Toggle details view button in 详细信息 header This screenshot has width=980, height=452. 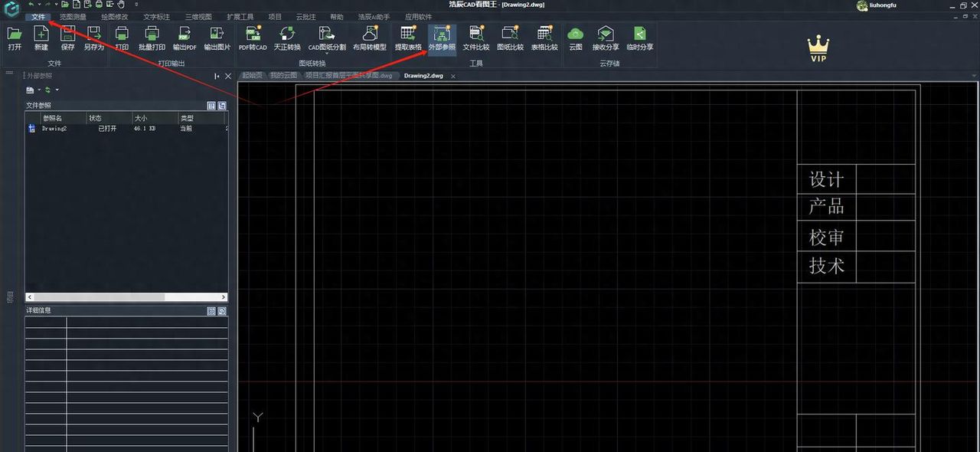tap(211, 311)
